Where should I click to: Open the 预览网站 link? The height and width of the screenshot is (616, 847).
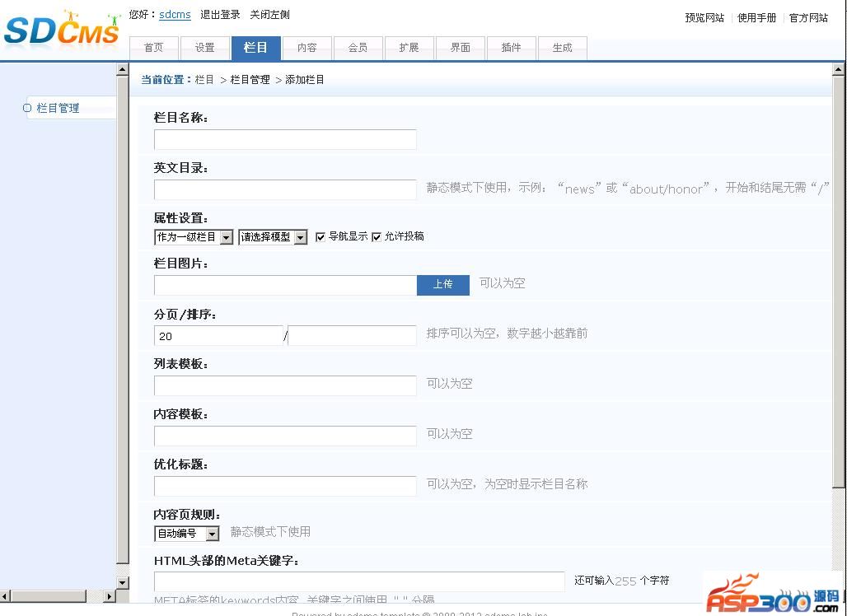[704, 18]
